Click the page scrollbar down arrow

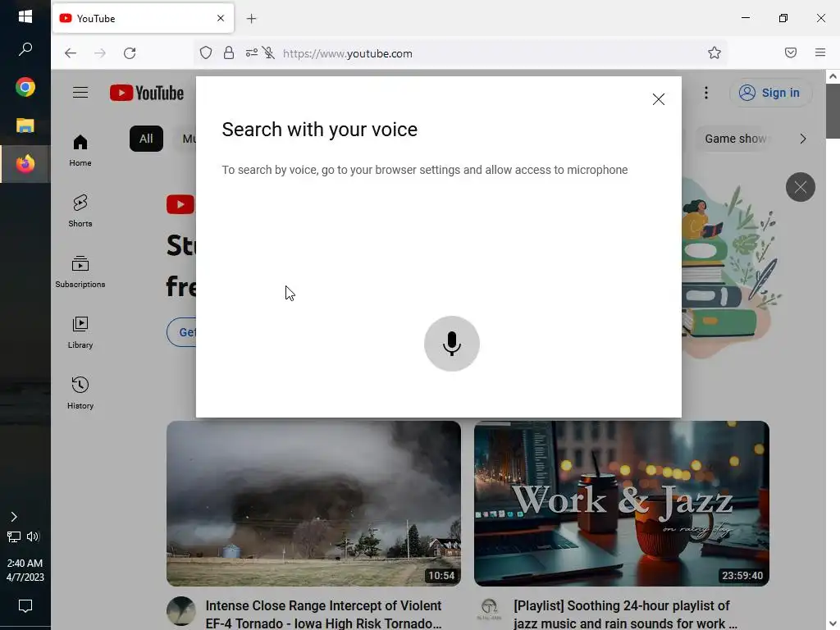tap(833, 623)
